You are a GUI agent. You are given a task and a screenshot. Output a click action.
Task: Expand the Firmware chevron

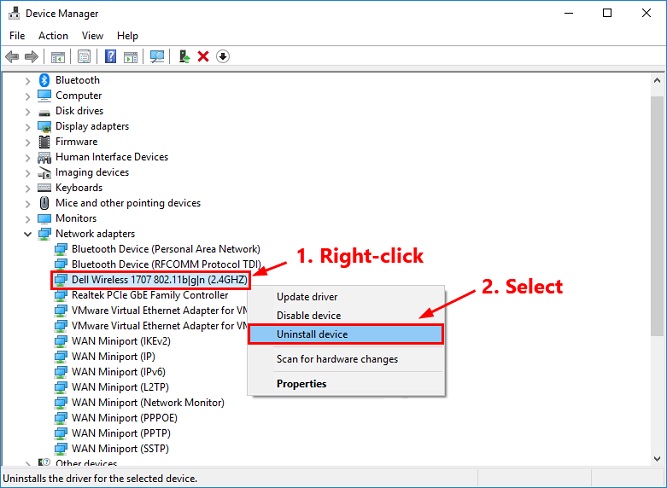28,142
